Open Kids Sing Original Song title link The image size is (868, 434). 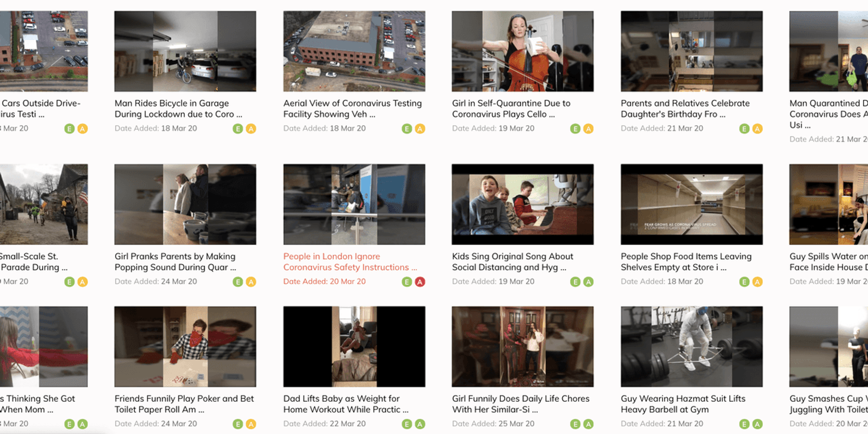click(x=512, y=262)
